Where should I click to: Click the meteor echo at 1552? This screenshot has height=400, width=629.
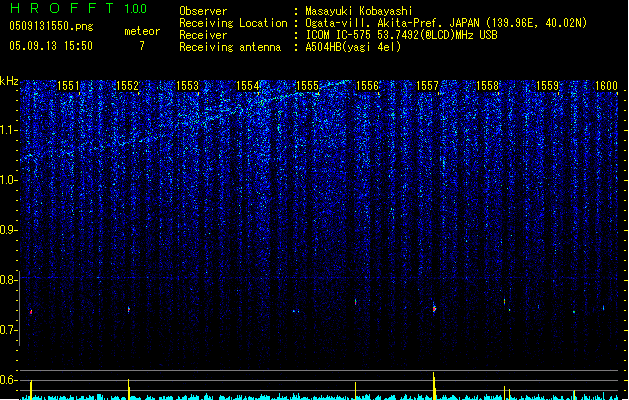pyautogui.click(x=129, y=309)
